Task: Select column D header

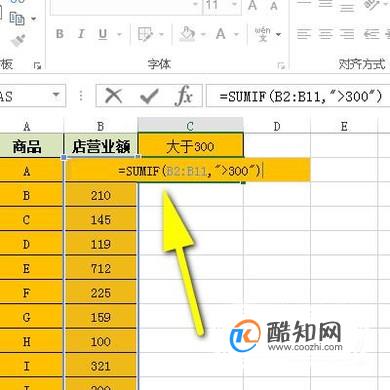Action: pos(277,126)
